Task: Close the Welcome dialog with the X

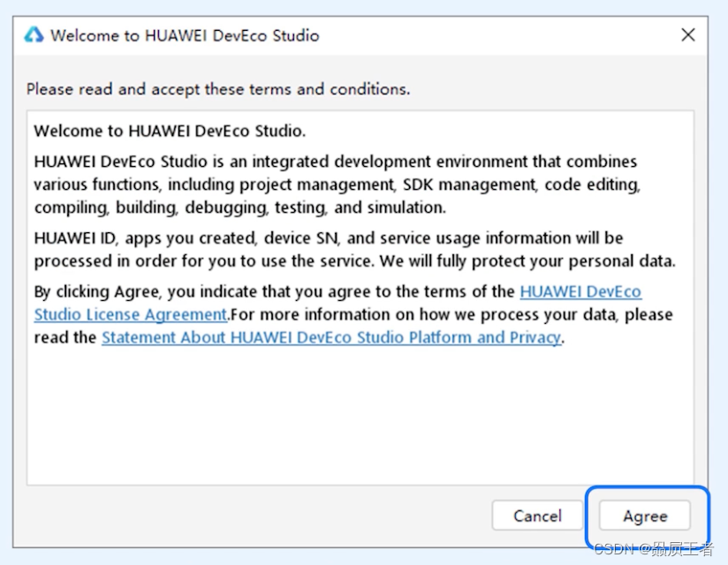Action: (688, 34)
